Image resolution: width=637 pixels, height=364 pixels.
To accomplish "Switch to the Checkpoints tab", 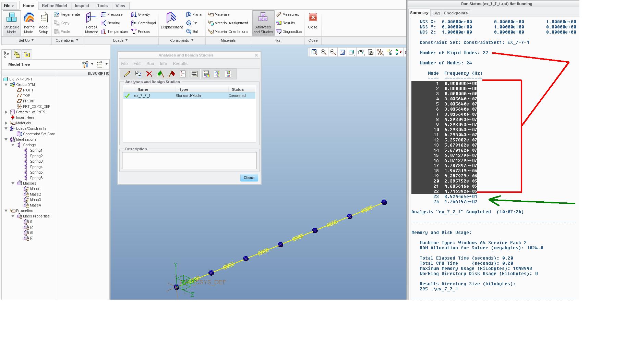I will 455,13.
